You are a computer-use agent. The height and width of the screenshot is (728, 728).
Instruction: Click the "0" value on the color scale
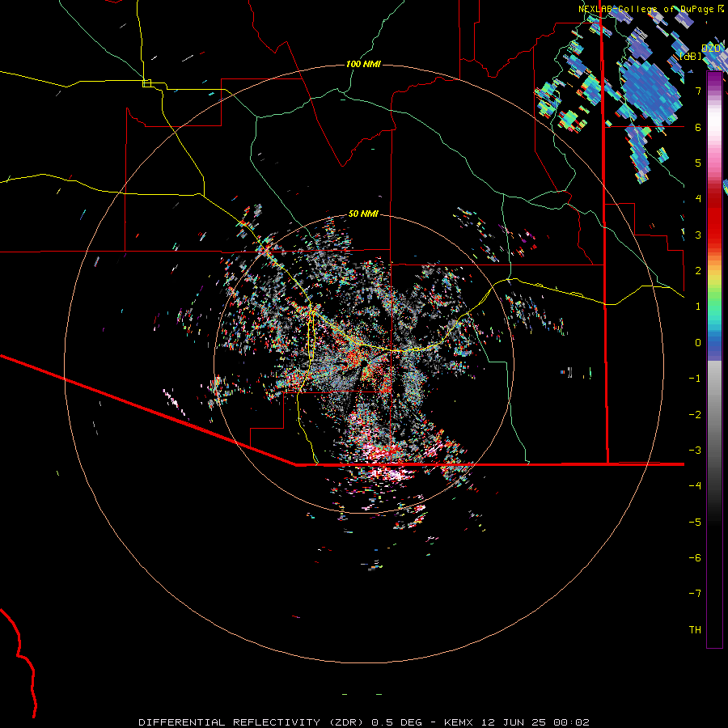pyautogui.click(x=698, y=343)
